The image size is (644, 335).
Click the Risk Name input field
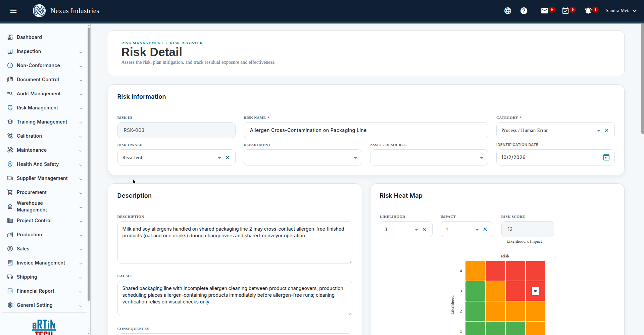point(366,130)
